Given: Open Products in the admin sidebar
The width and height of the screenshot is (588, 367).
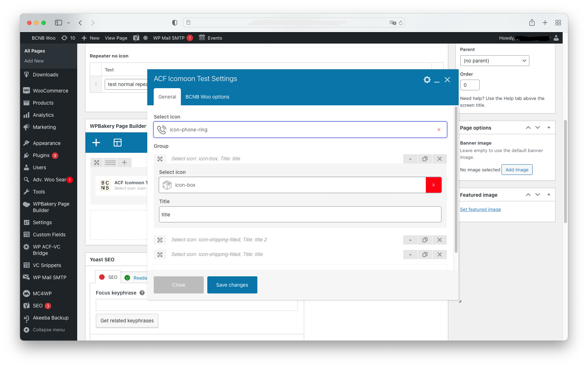Looking at the screenshot, I should [49, 103].
